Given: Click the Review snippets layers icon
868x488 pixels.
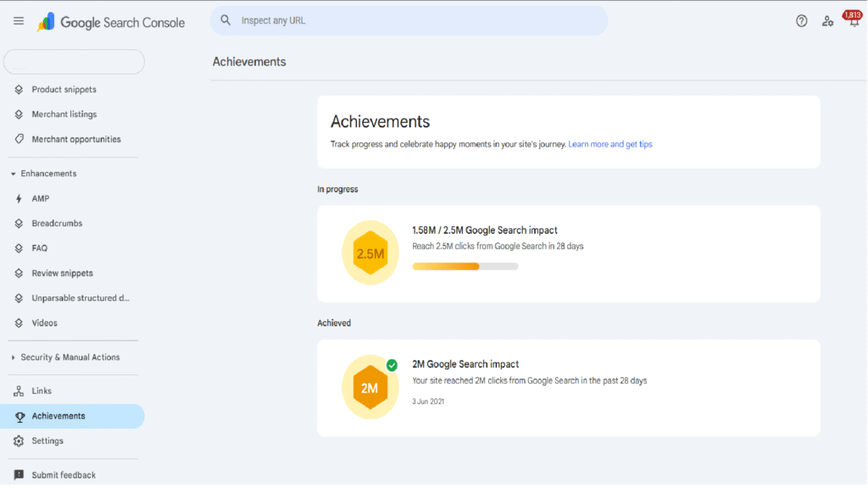Looking at the screenshot, I should [19, 274].
